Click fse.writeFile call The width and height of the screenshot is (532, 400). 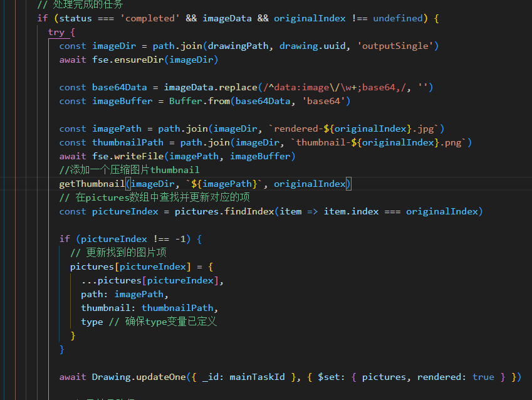point(128,156)
